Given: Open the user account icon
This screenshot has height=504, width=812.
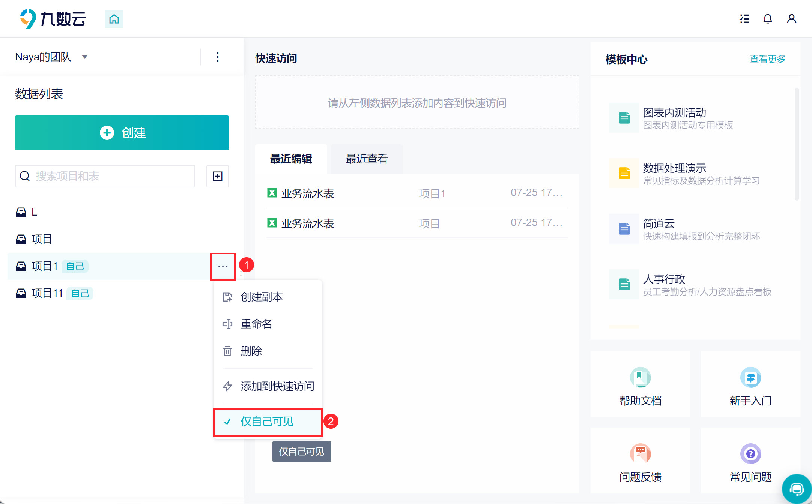Looking at the screenshot, I should click(792, 19).
